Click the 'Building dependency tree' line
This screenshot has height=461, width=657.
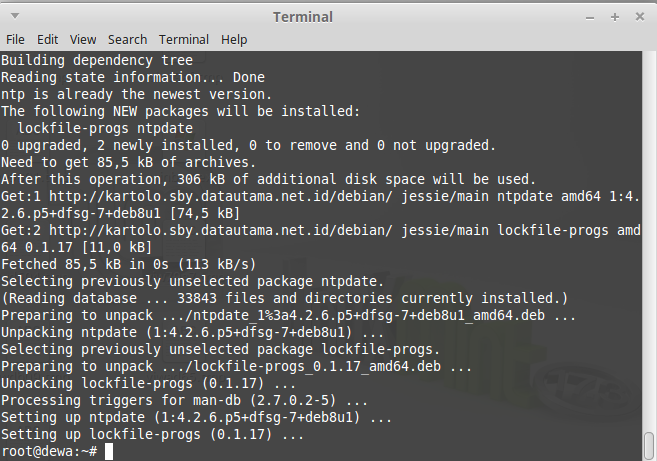click(x=97, y=60)
